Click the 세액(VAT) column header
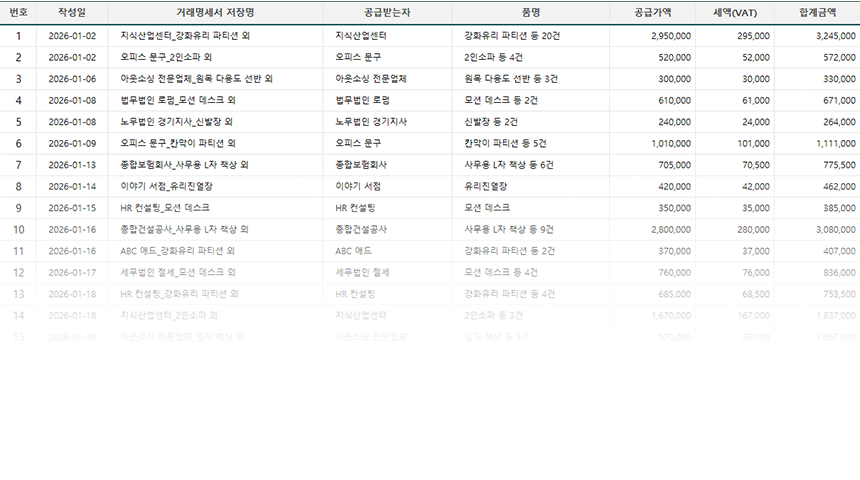The image size is (860, 480). (x=735, y=12)
